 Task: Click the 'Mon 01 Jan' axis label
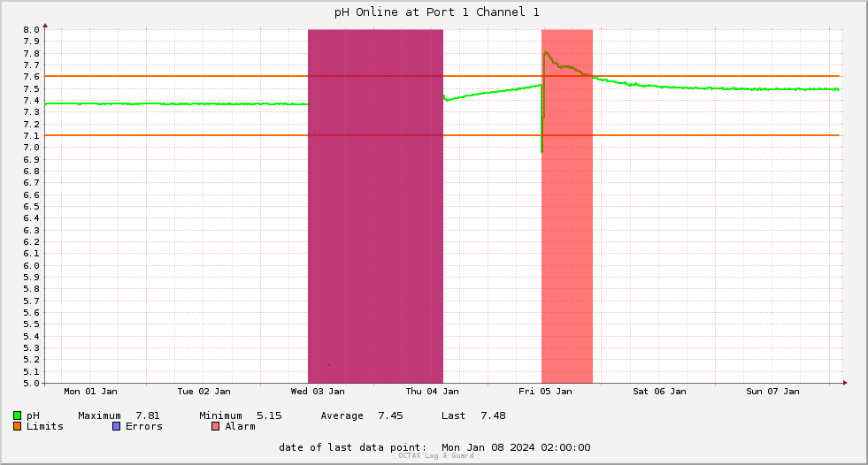click(x=91, y=392)
